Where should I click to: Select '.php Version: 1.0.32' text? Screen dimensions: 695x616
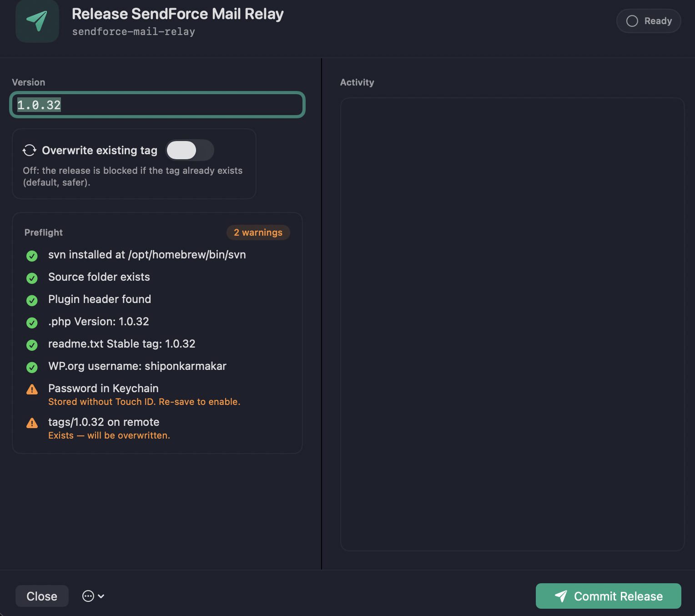99,322
